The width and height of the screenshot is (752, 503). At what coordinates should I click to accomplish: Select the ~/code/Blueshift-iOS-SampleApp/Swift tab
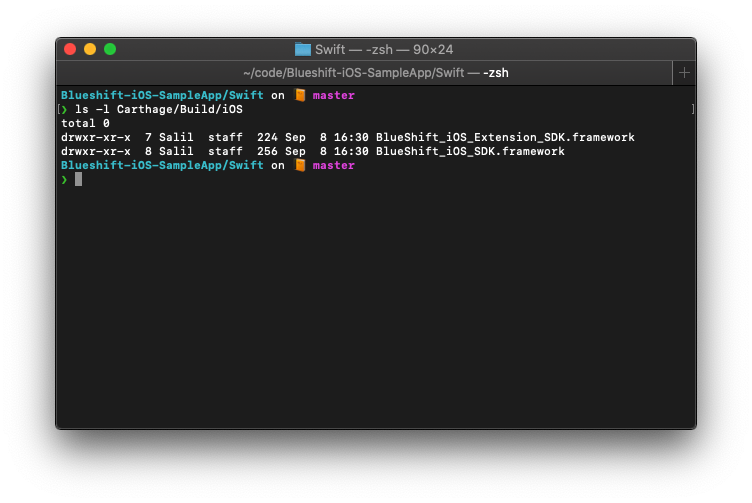pyautogui.click(x=364, y=73)
